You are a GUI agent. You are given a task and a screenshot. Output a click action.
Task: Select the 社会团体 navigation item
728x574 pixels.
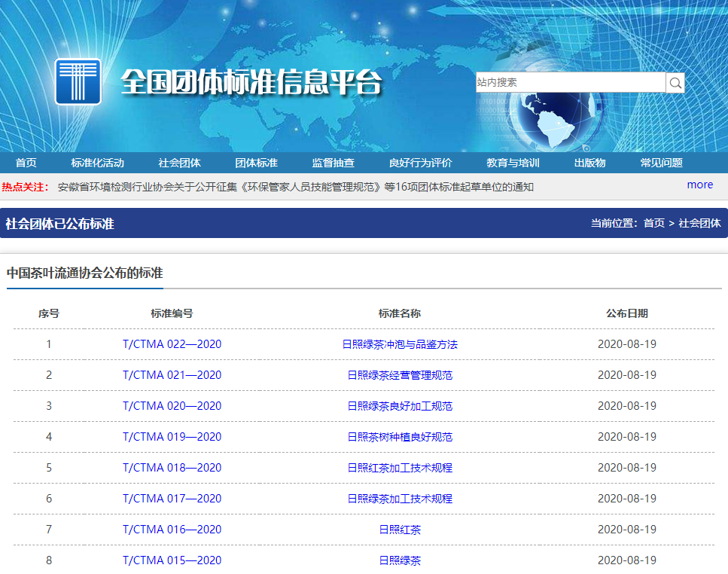(x=179, y=163)
